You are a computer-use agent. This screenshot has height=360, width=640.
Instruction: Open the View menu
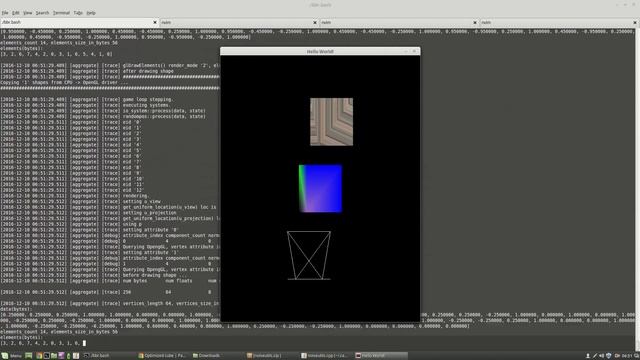click(x=27, y=13)
